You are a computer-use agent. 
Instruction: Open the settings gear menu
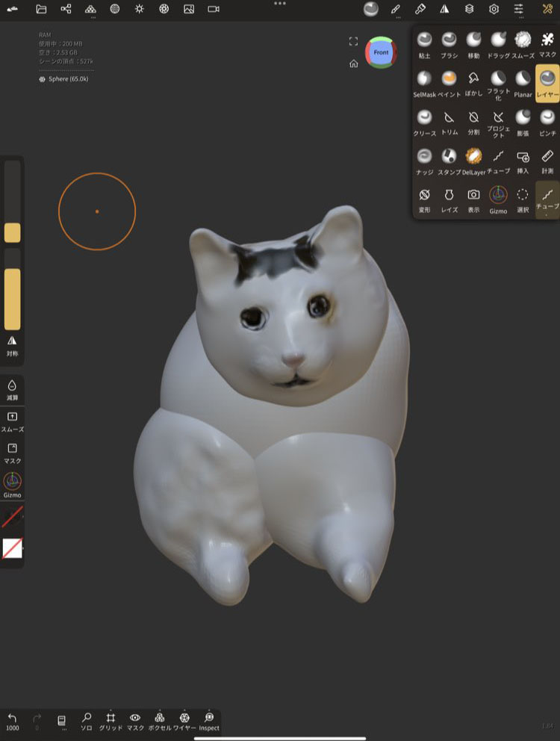pyautogui.click(x=494, y=9)
